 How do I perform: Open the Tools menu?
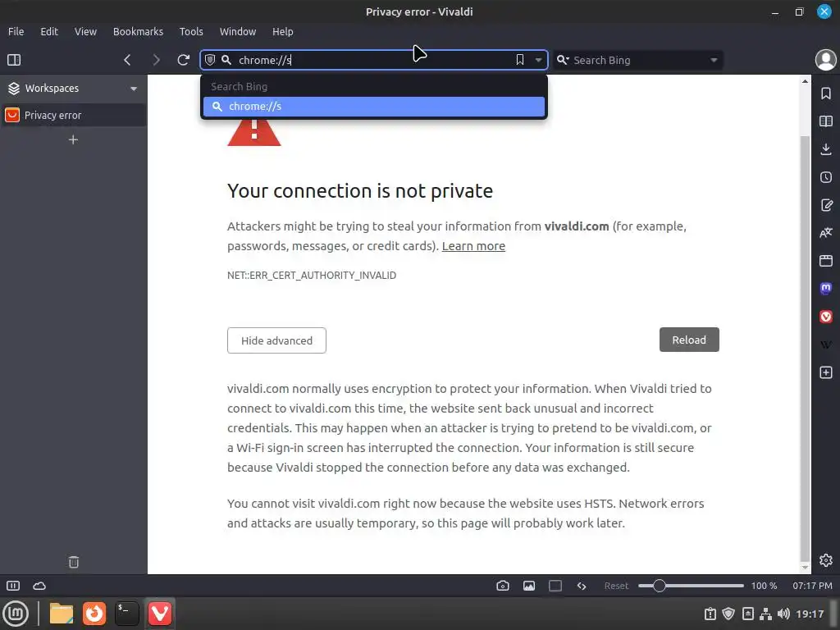[191, 32]
